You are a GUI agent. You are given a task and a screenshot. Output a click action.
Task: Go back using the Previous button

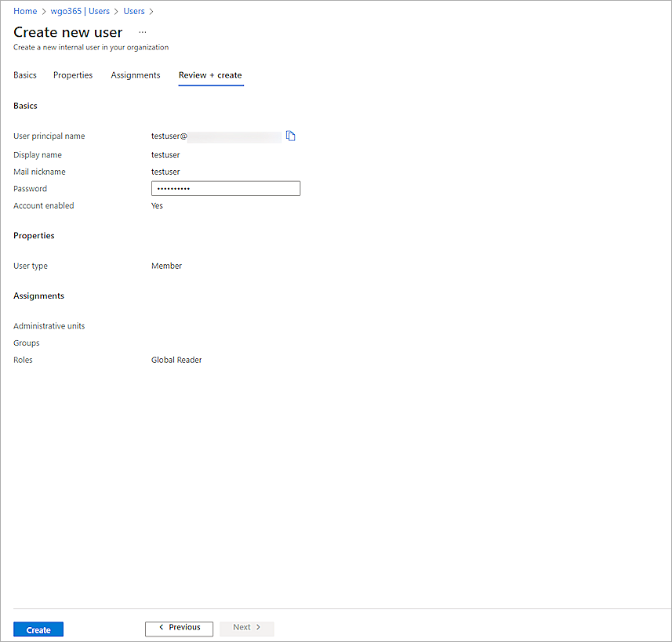(x=179, y=627)
